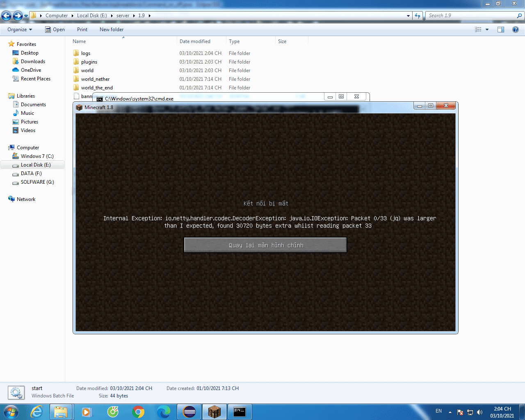The width and height of the screenshot is (525, 420).
Task: Open OneDrive in the navigation pane
Action: pyautogui.click(x=31, y=70)
